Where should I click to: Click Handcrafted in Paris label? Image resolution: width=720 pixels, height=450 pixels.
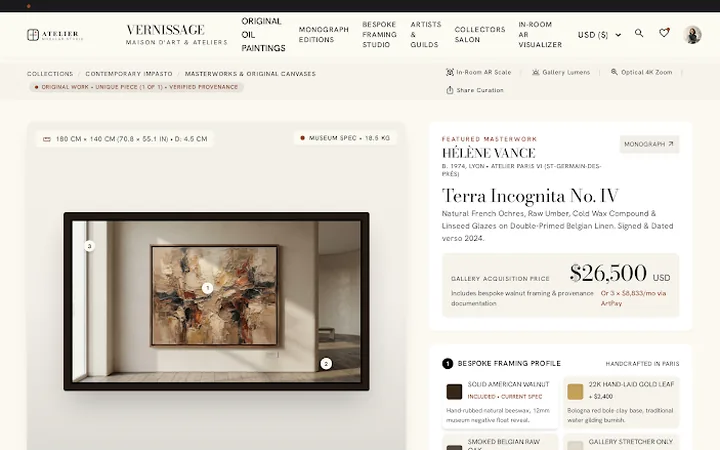point(642,364)
